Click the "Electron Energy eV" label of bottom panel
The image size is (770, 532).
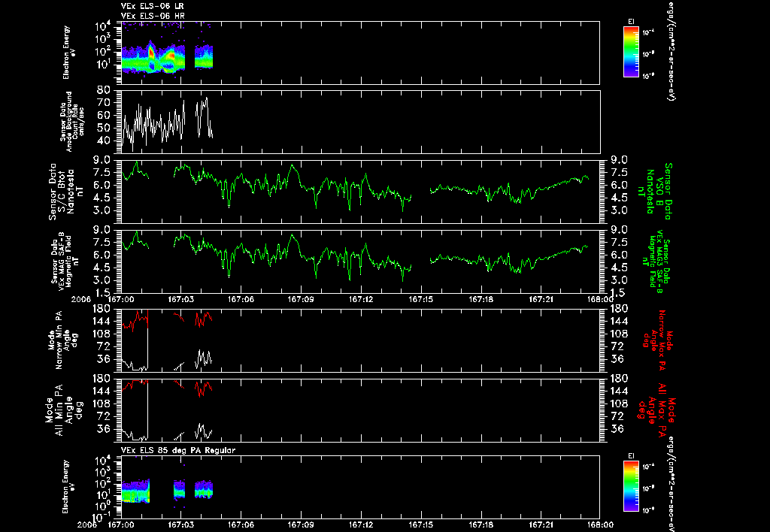point(69,487)
